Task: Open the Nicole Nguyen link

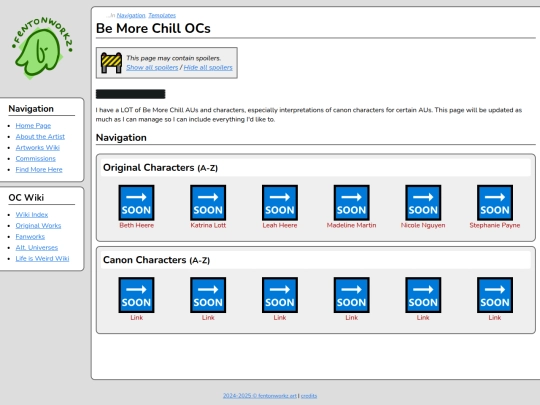Action: pos(423,225)
